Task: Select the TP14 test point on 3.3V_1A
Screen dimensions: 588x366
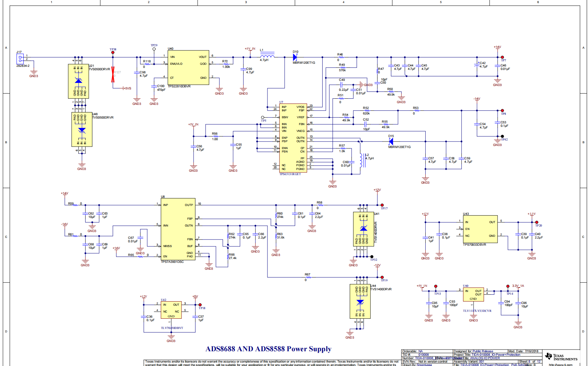Action: [508, 286]
